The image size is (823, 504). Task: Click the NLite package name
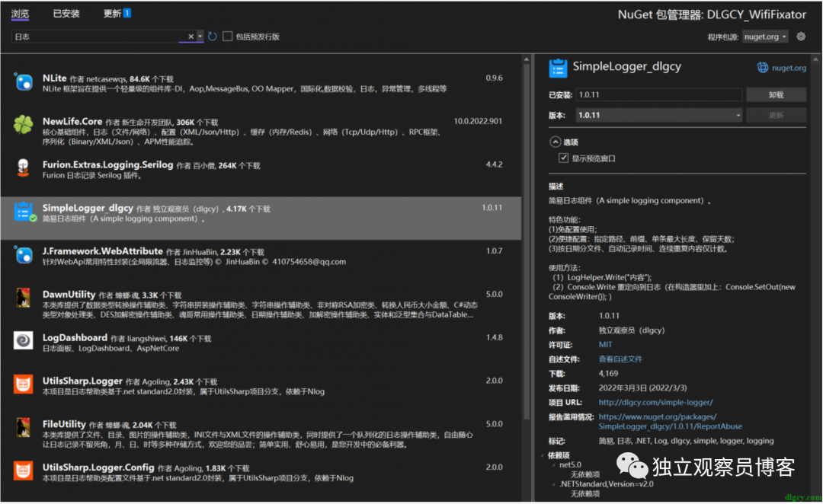pyautogui.click(x=55, y=78)
